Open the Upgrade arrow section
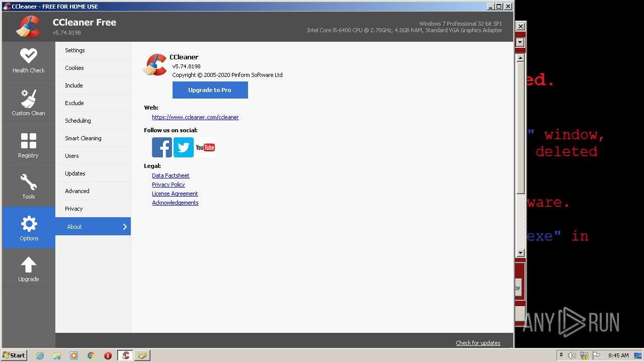 click(29, 269)
